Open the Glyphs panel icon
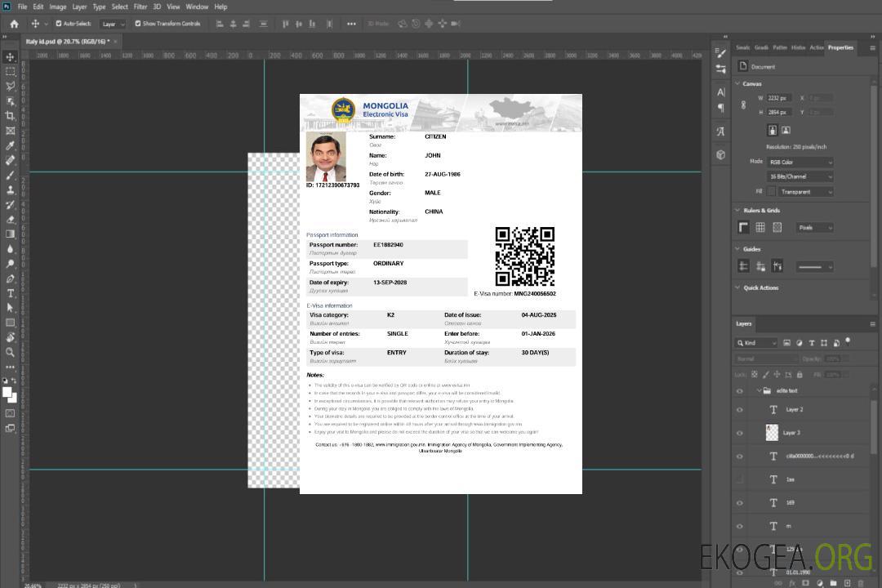This screenshot has width=882, height=588. pos(721,131)
